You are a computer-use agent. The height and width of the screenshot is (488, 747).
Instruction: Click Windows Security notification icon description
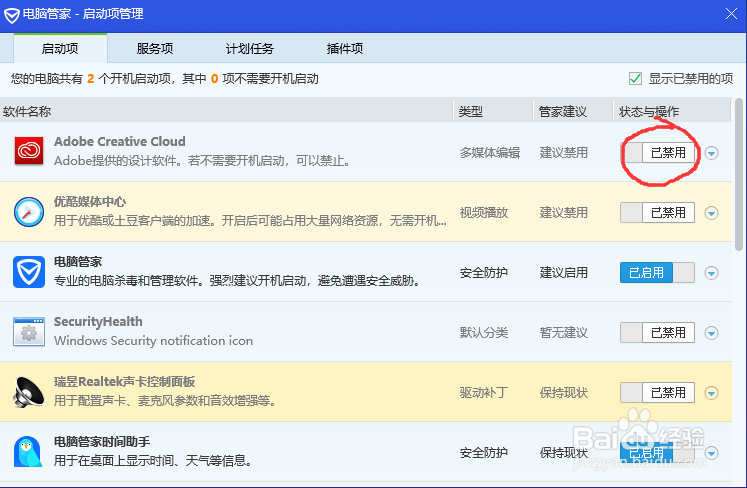click(153, 341)
